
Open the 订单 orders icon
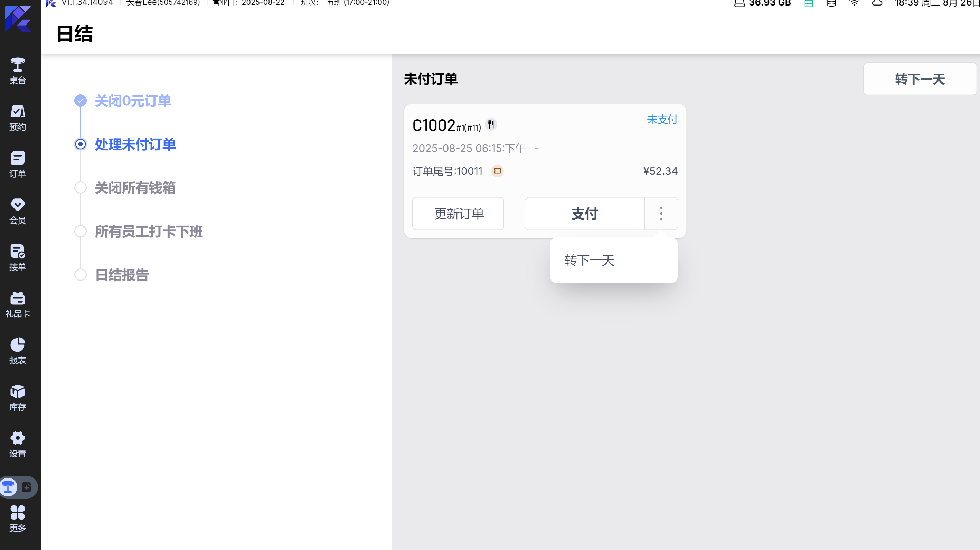(x=18, y=164)
